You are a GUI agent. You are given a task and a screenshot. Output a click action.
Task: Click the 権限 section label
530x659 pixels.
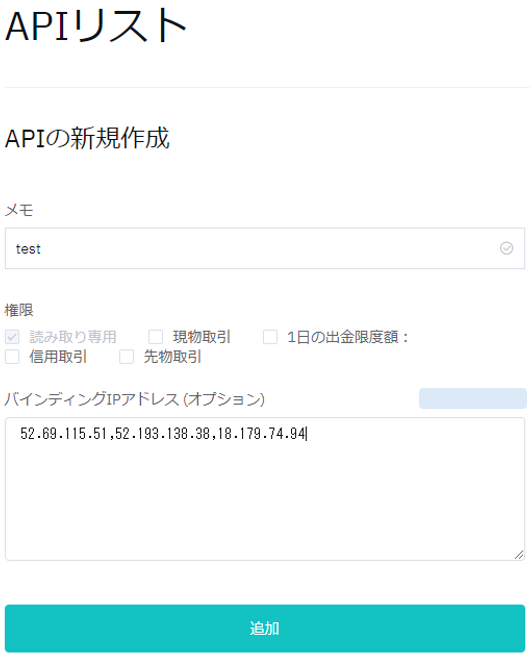pyautogui.click(x=19, y=310)
